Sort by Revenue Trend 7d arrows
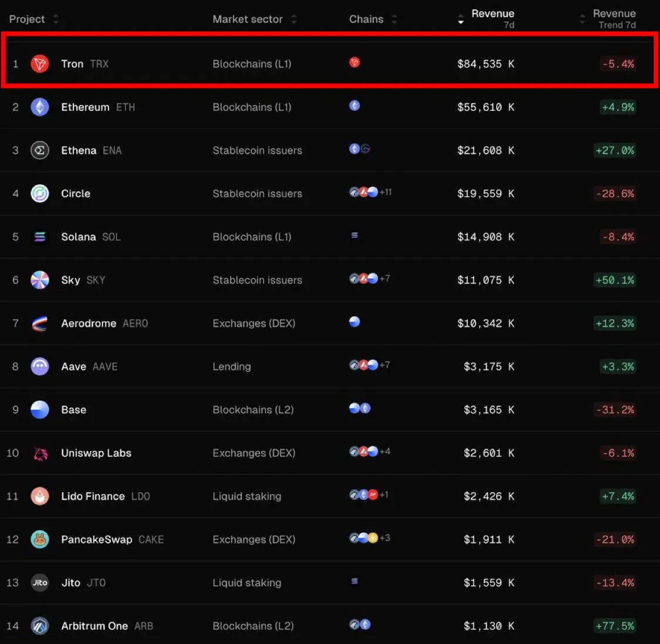The height and width of the screenshot is (644, 660). point(582,19)
